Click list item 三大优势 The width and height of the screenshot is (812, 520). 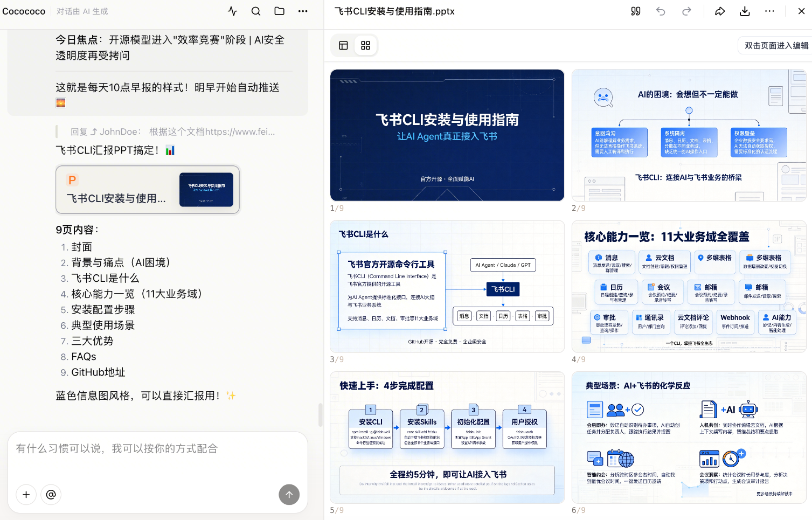coord(93,341)
